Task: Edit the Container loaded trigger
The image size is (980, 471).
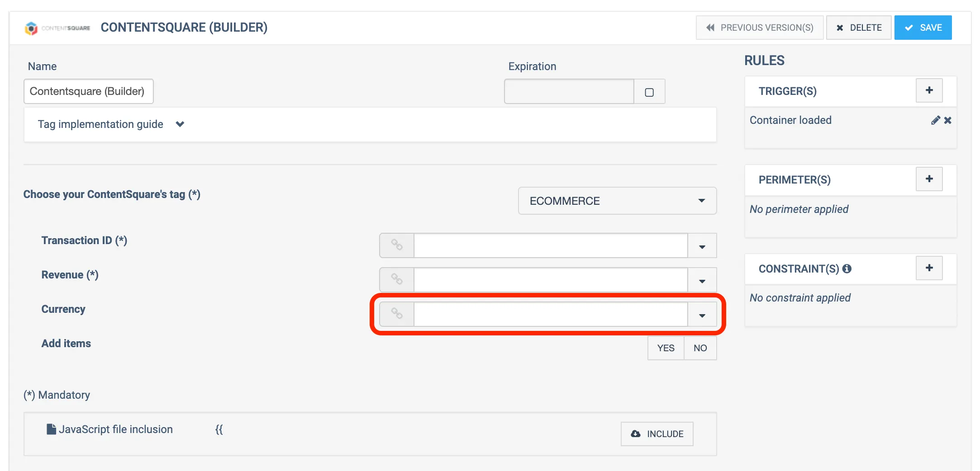Action: click(x=935, y=120)
